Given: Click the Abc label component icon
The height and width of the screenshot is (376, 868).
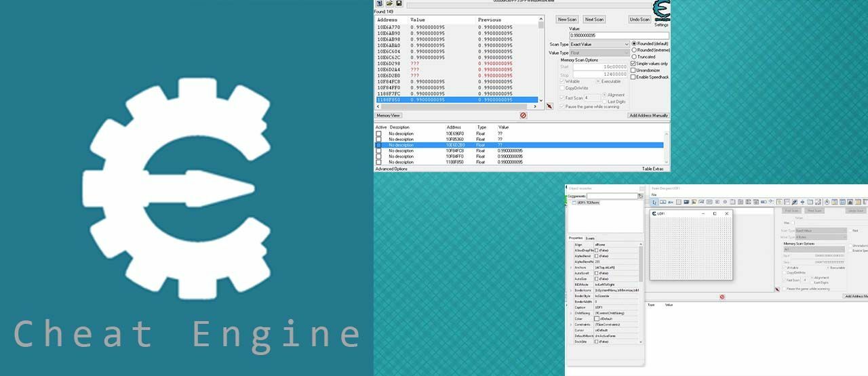Looking at the screenshot, I should coord(671,202).
